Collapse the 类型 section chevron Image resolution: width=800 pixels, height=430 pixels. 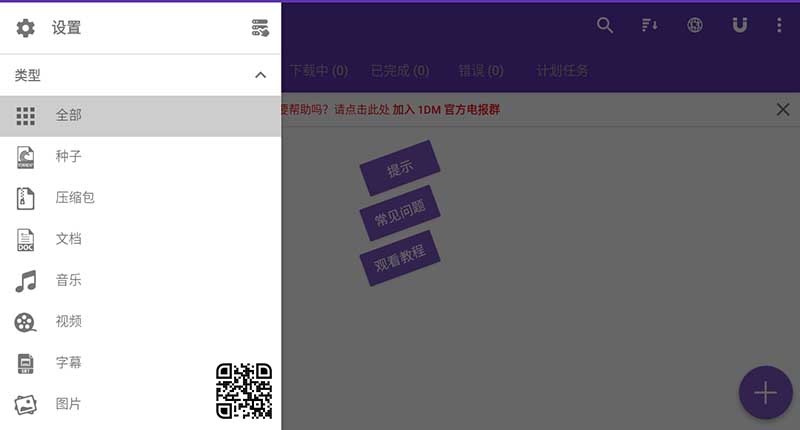point(260,75)
